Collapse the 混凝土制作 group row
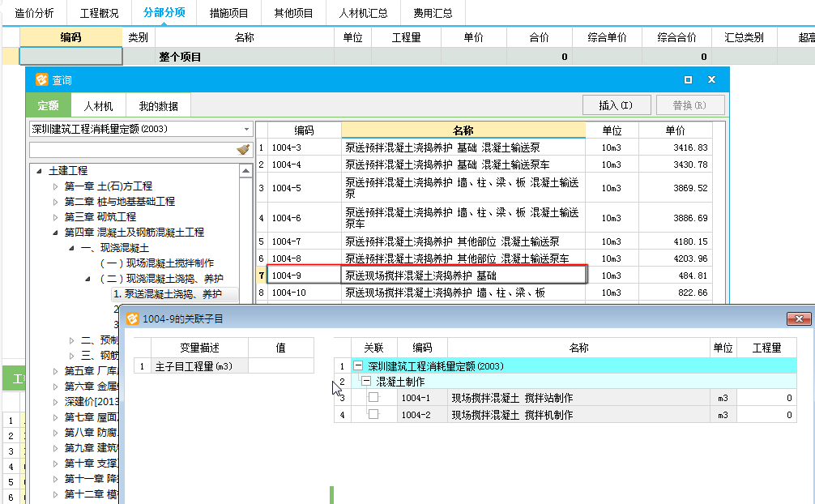Screen dimensions: 815x504 366,382
